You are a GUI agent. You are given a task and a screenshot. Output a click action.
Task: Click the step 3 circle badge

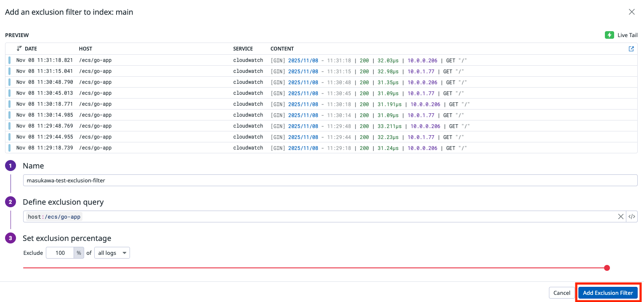[x=11, y=238]
